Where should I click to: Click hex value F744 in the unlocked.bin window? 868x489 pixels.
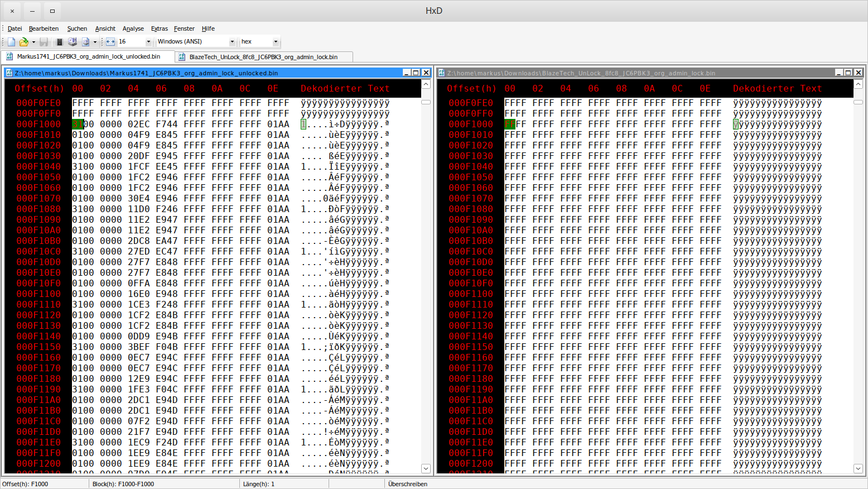167,124
